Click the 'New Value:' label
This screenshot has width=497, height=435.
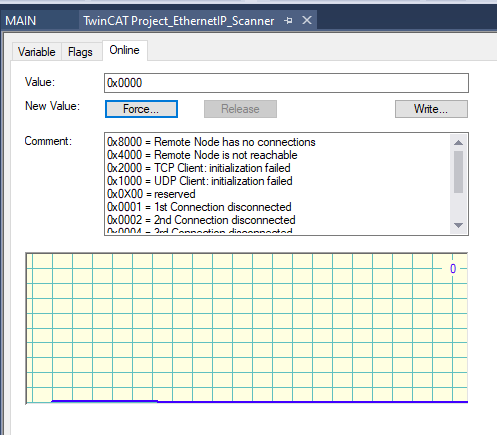point(53,106)
